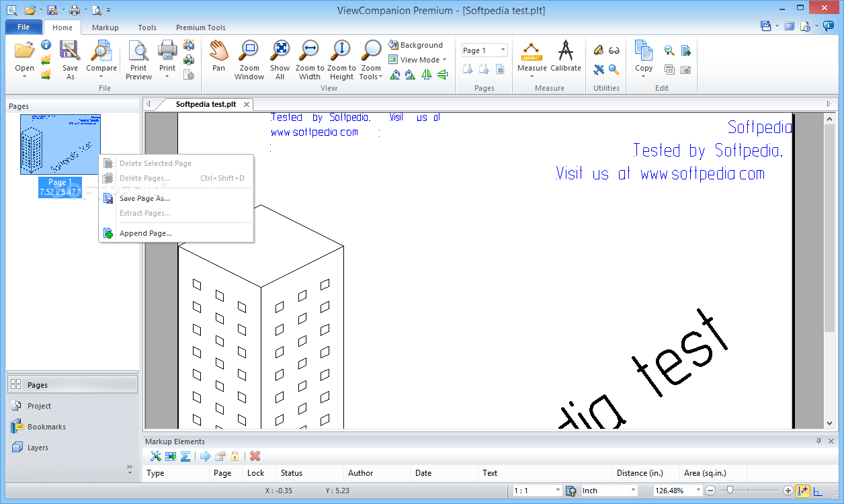844x504 pixels.
Task: Click the quick access print icon in title bar
Action: (x=74, y=10)
